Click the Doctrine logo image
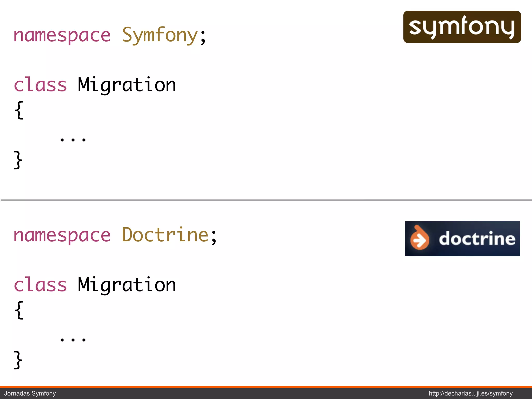532x399 pixels. click(462, 238)
